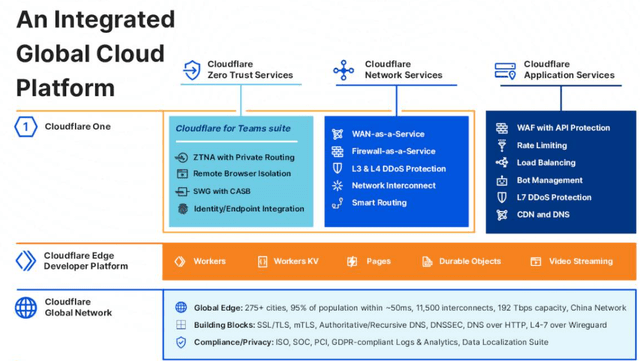Click the 'Cloudflare One' label
Screen dimensions: 640x361
(78, 127)
